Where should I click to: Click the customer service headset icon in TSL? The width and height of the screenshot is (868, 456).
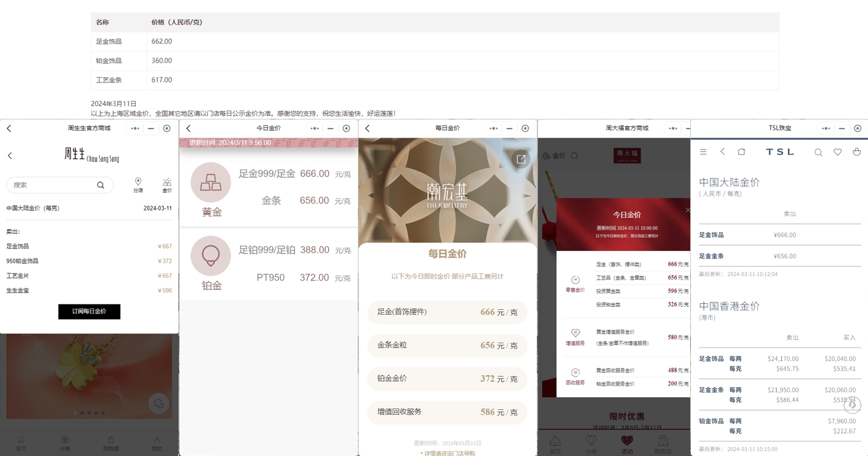pos(852,404)
